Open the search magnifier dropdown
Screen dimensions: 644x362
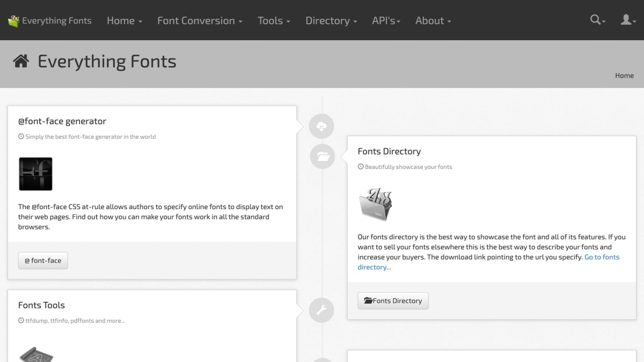click(597, 20)
